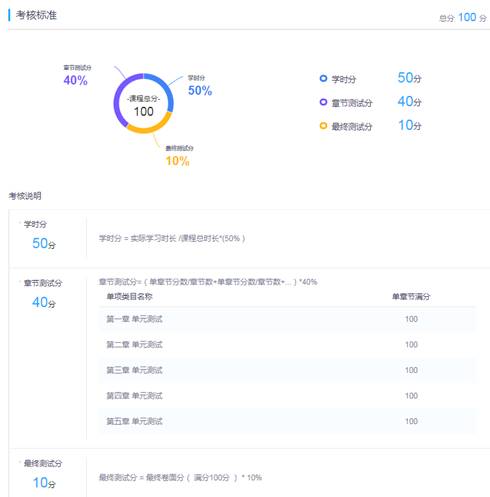Select the orange 10% donut chart segment

tap(150, 127)
